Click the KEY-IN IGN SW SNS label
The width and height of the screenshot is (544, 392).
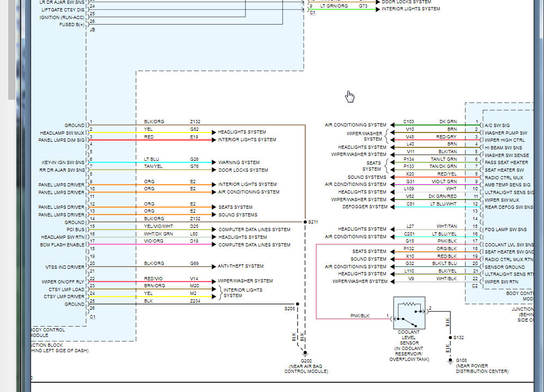63,162
